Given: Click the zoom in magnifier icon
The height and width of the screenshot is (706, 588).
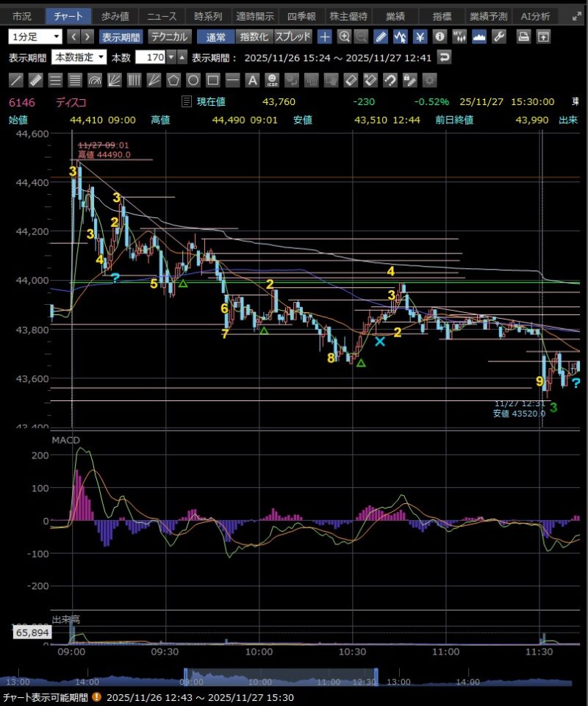Looking at the screenshot, I should 344,36.
